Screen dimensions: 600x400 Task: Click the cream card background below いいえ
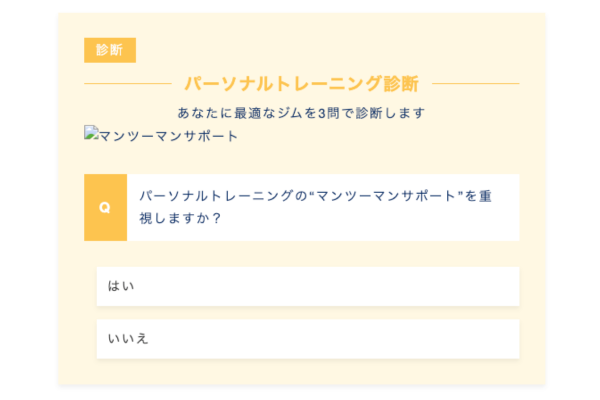[300, 372]
